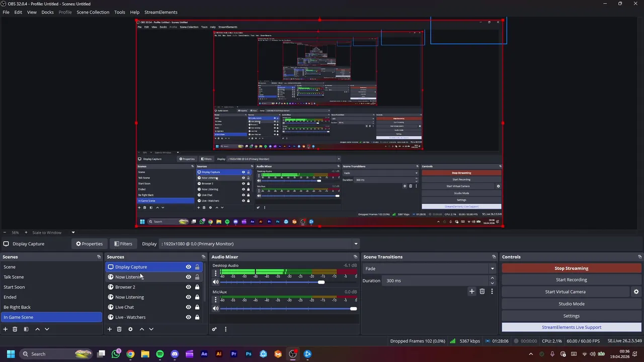Viewport: 644px width, 362px height.
Task: Open the Fade transition dropdown
Action: click(429, 268)
